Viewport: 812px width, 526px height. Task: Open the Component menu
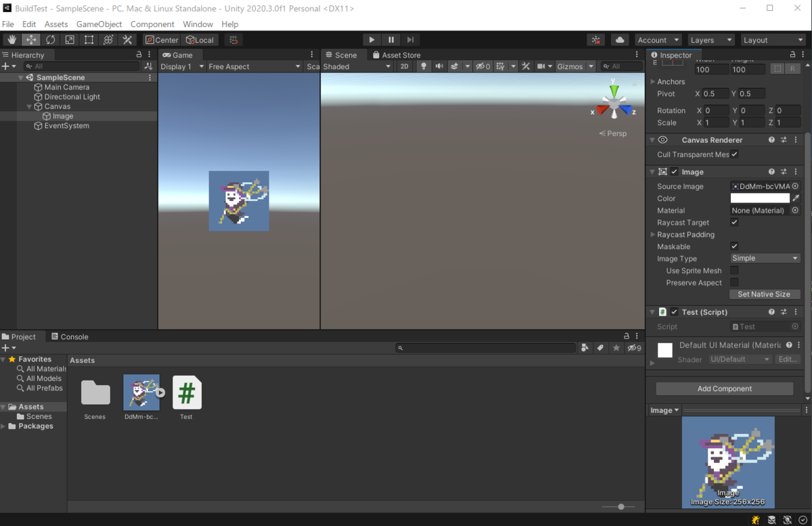pos(152,24)
